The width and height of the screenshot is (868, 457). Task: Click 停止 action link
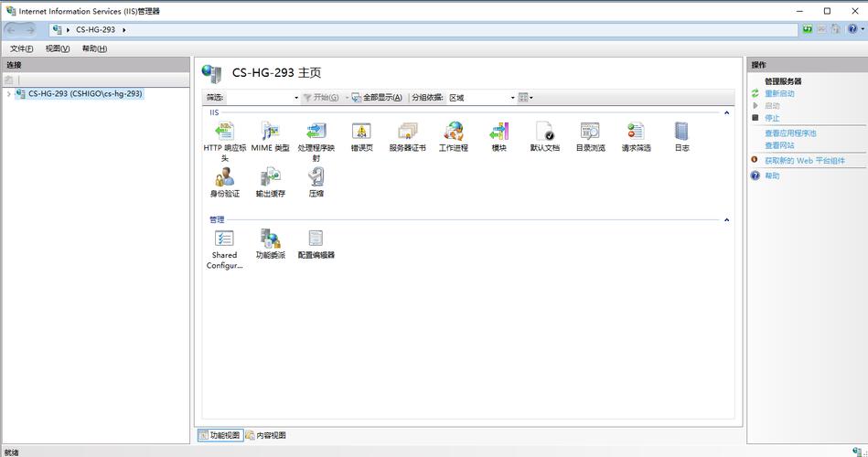click(772, 119)
